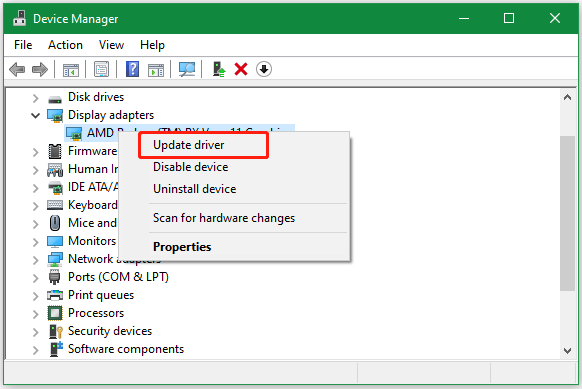Expand the Security devices node
582x389 pixels.
[35, 332]
